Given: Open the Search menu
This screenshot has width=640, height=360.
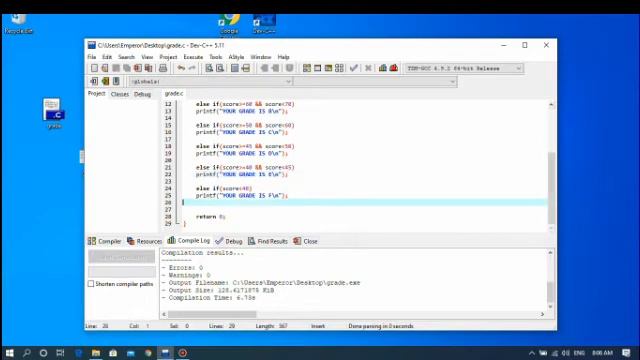Looking at the screenshot, I should 126,57.
